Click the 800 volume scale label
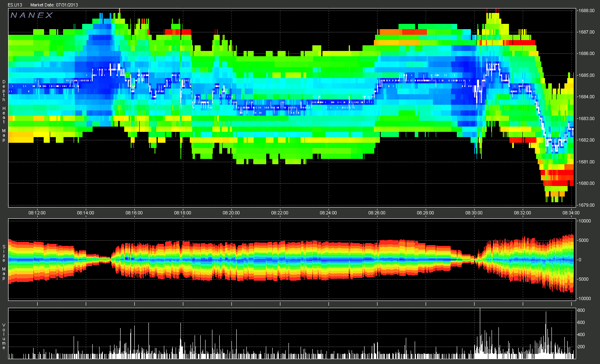 (x=581, y=311)
